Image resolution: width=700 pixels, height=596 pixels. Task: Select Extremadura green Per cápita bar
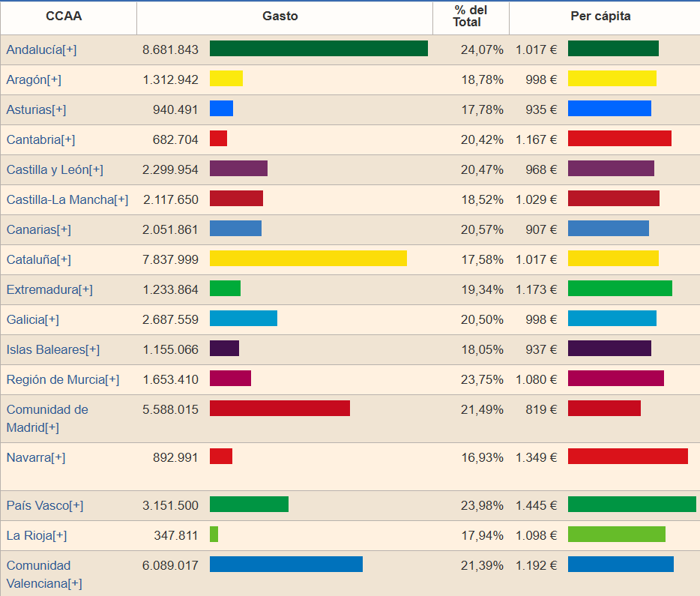pos(620,289)
